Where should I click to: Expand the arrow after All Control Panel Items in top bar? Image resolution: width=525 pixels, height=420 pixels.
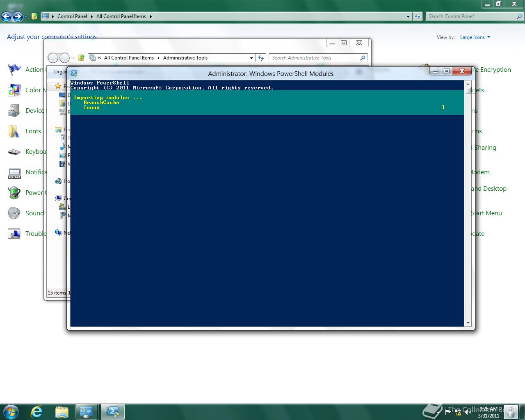[151, 16]
